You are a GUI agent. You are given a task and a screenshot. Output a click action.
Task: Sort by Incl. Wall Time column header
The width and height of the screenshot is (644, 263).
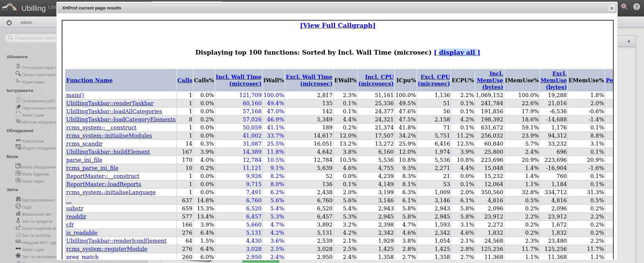[x=239, y=80]
